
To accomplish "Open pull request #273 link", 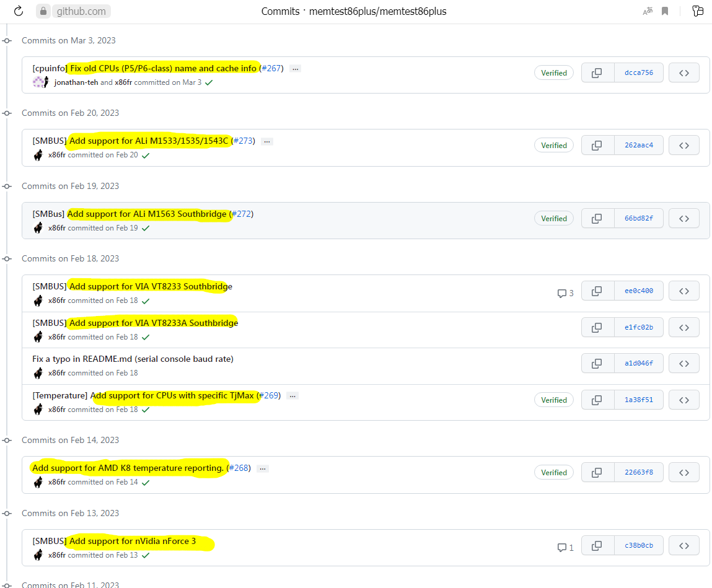I will point(243,141).
